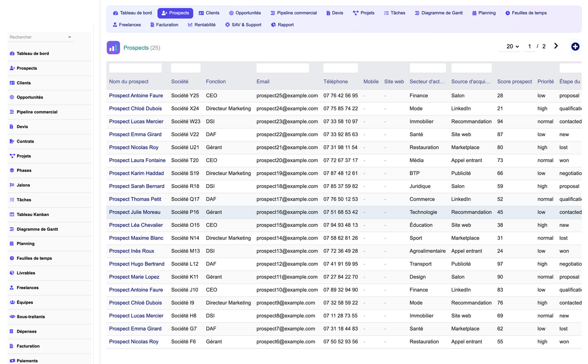588x364 pixels.
Task: Click the SAV & Support icon in the top nav
Action: click(227, 24)
